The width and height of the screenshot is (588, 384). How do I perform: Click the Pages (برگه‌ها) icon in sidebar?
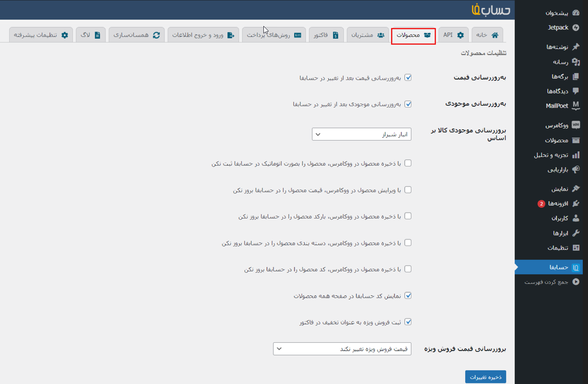tap(576, 77)
